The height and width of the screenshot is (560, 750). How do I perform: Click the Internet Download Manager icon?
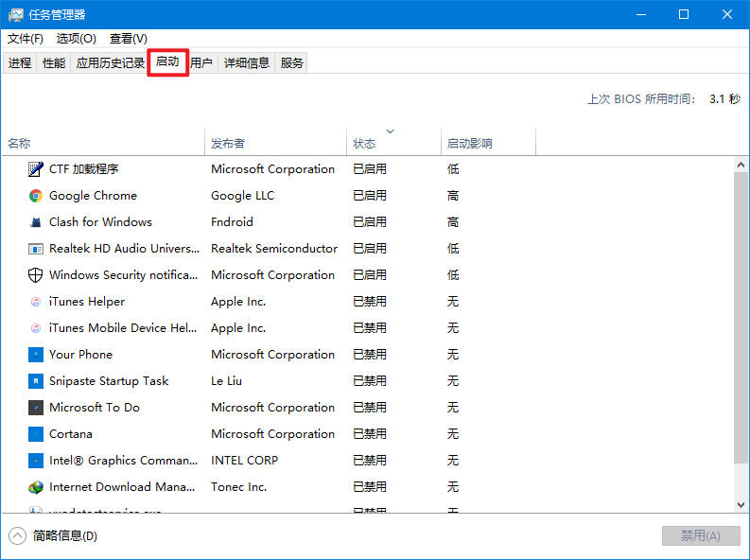36,487
